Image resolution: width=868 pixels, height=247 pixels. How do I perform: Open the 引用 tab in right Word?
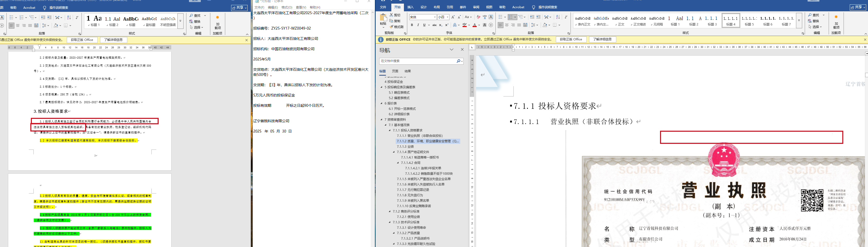[x=450, y=7]
